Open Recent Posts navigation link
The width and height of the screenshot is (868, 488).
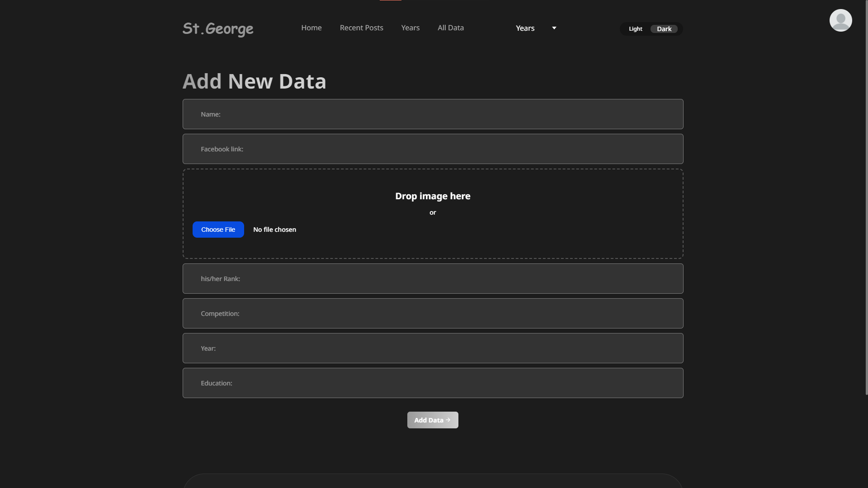[361, 28]
